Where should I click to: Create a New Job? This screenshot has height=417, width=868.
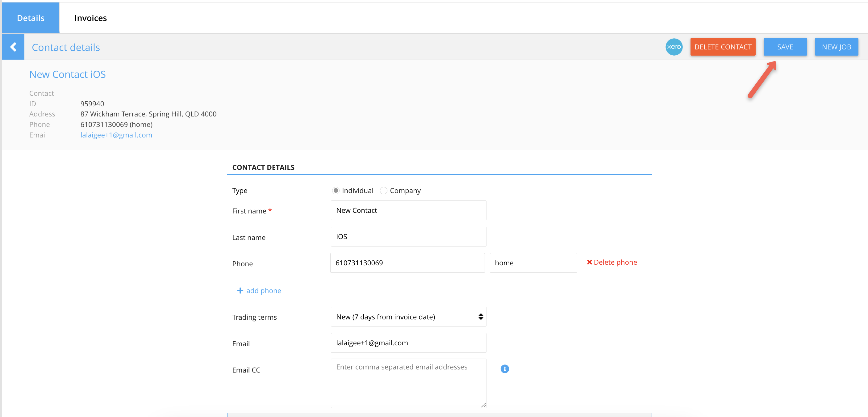tap(836, 47)
